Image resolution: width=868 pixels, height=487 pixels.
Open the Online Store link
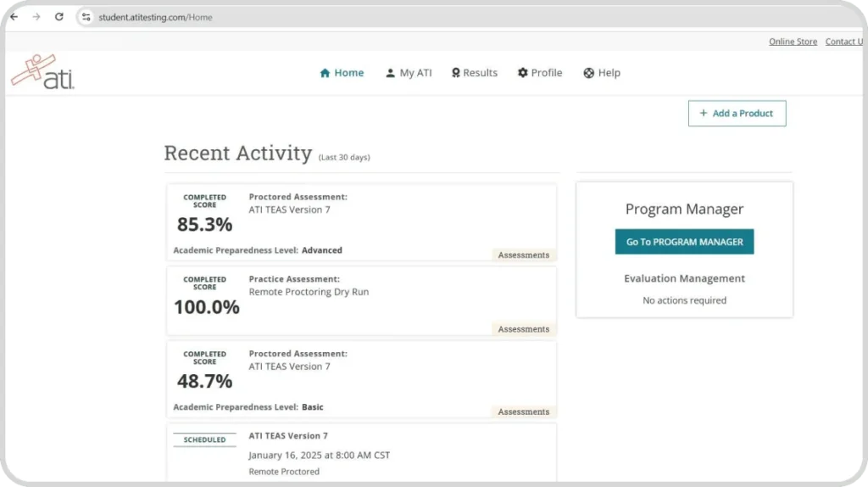click(793, 42)
